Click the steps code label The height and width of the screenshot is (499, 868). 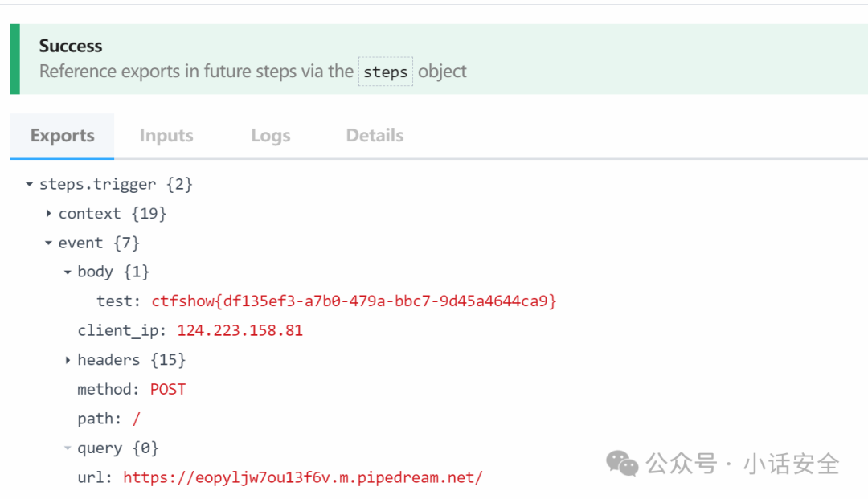(x=385, y=72)
